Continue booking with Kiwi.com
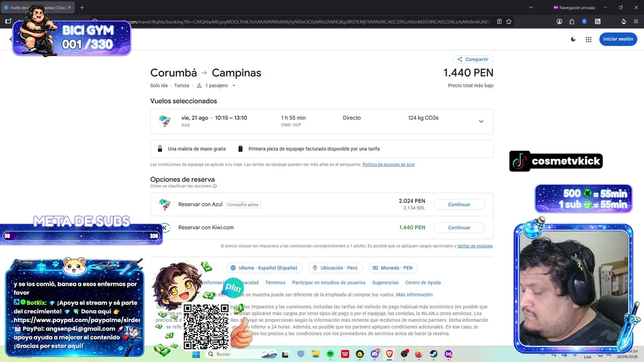 (459, 228)
